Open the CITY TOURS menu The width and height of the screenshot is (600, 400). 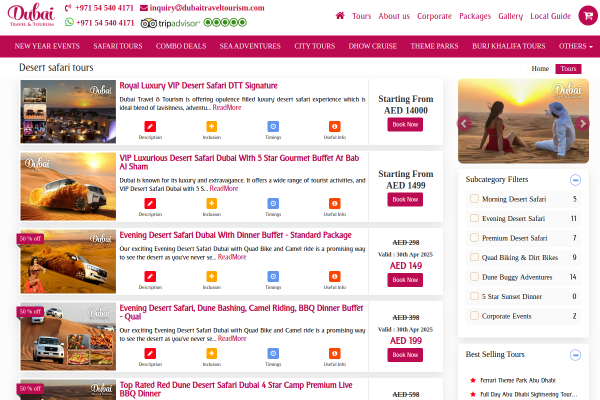click(315, 46)
